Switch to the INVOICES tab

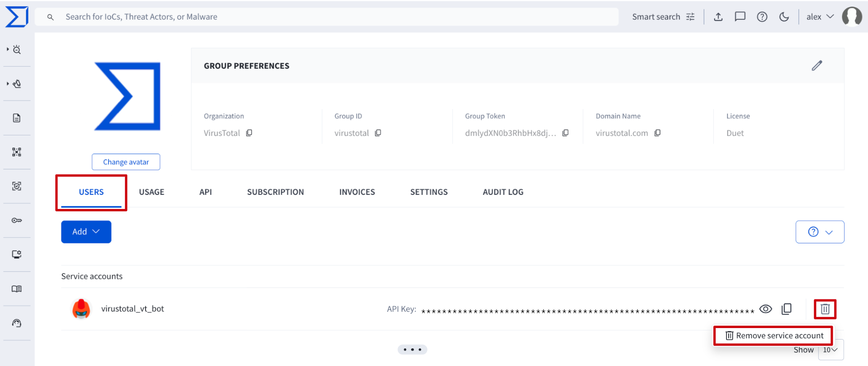click(357, 192)
